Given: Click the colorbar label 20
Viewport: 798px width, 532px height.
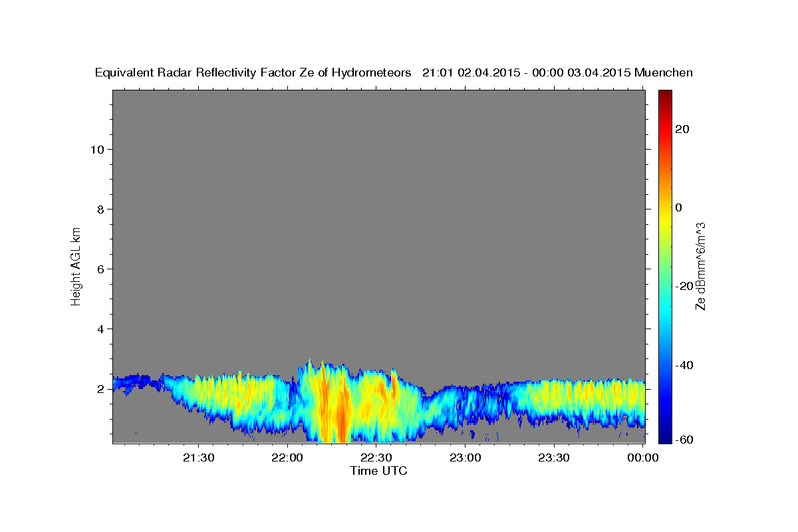Looking at the screenshot, I should (x=682, y=129).
